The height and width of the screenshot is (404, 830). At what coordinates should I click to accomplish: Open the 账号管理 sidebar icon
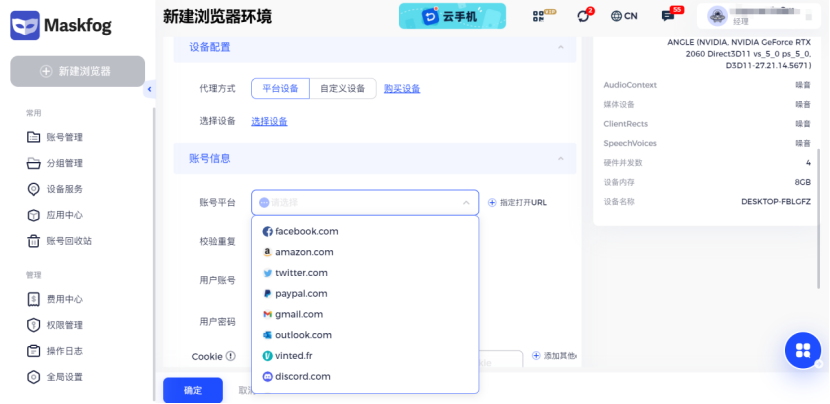(x=33, y=138)
